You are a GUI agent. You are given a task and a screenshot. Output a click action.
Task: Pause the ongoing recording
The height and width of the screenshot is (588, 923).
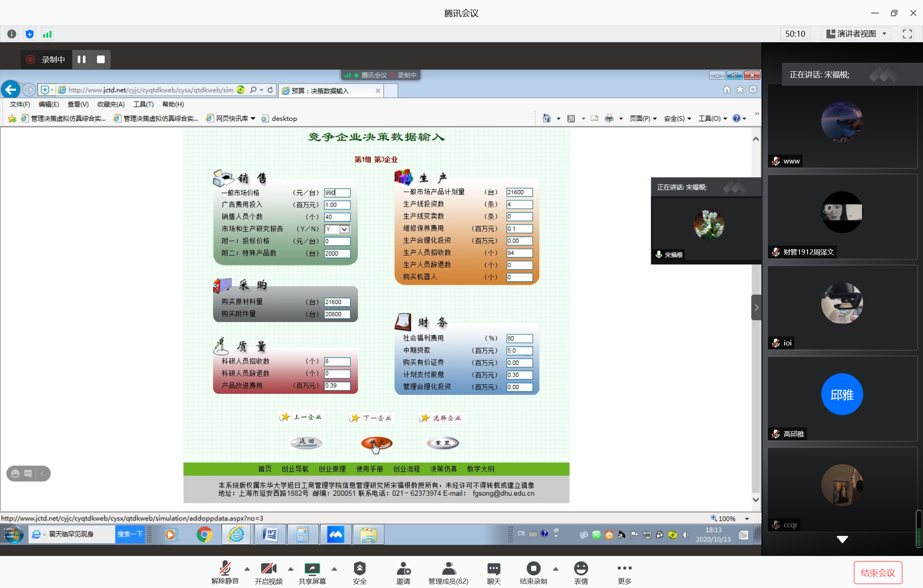coord(82,59)
